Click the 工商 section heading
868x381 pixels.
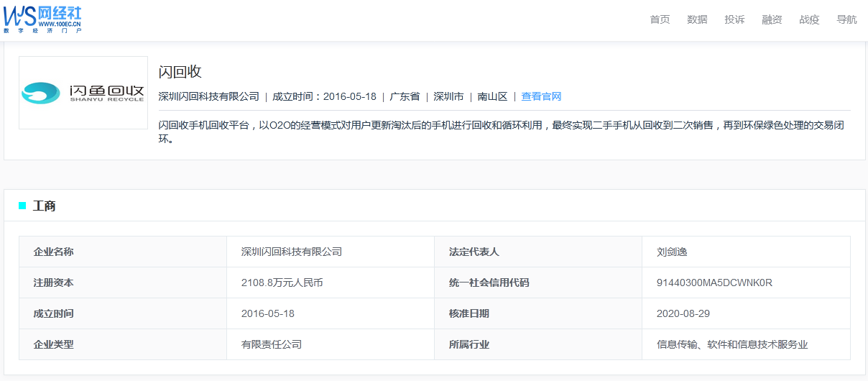tap(44, 206)
